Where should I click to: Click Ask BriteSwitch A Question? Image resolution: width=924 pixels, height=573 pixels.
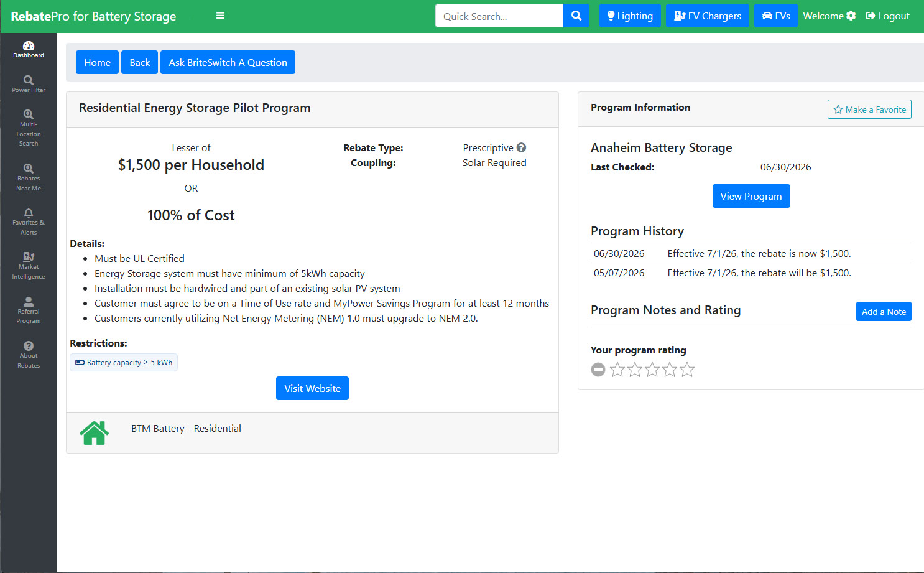(228, 62)
